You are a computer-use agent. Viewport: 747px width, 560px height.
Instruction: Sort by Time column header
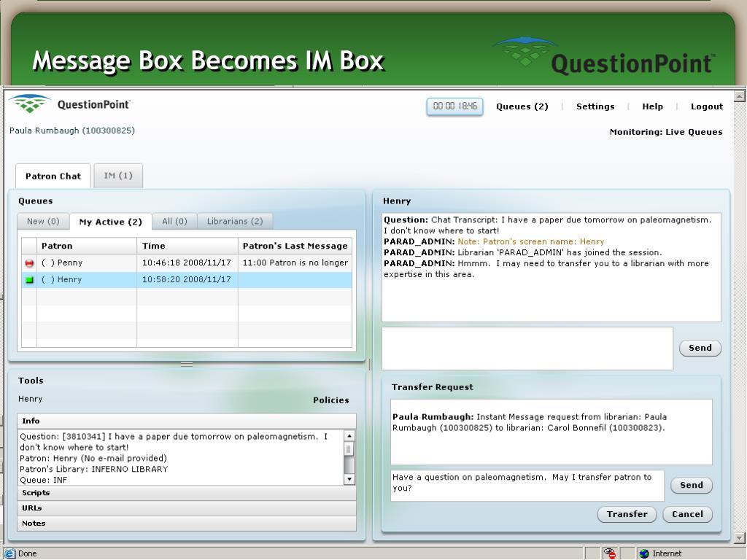tap(187, 246)
